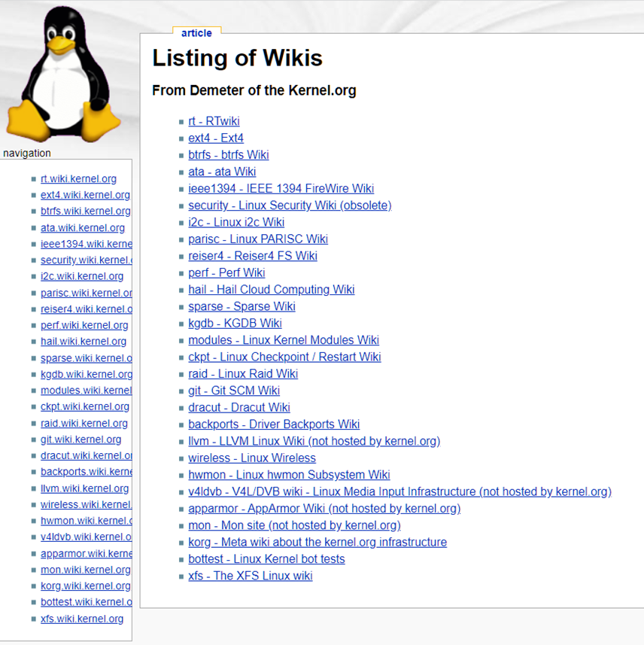Go to hwmon.wiki.kernel navigation link
This screenshot has height=645, width=644.
[x=87, y=521]
